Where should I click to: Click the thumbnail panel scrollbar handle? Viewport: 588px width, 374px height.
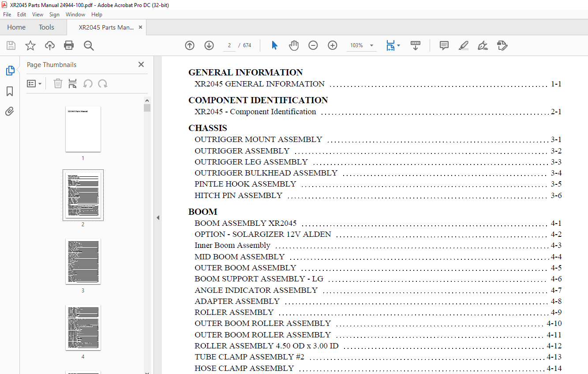click(147, 108)
